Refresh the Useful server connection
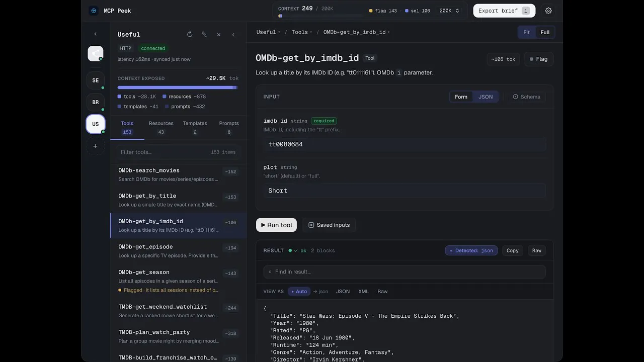The image size is (644, 362). 190,35
